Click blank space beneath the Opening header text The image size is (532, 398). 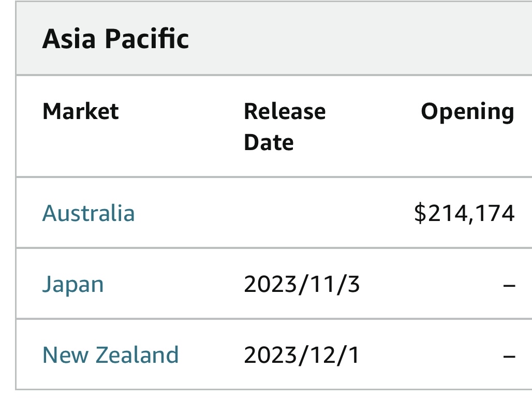click(x=467, y=150)
